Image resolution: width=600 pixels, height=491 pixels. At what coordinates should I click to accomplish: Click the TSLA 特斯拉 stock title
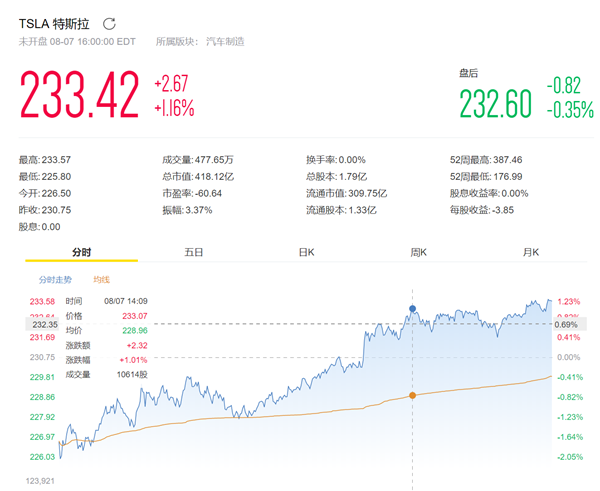pyautogui.click(x=54, y=24)
